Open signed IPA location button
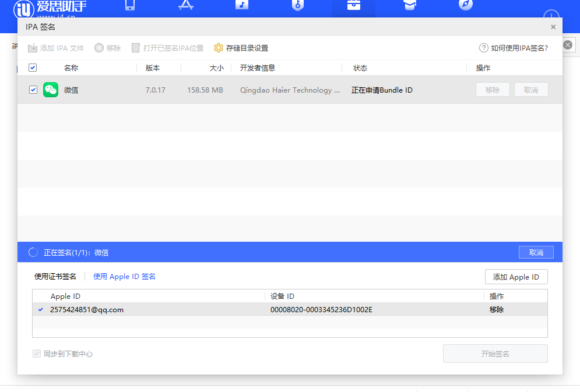 tap(167, 48)
